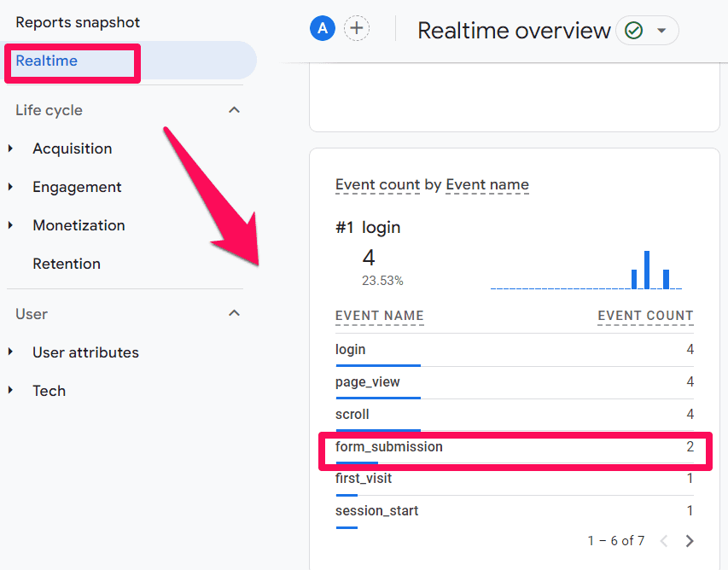Open the dropdown arrow beside Realtime overview
The width and height of the screenshot is (728, 570).
pos(661,31)
